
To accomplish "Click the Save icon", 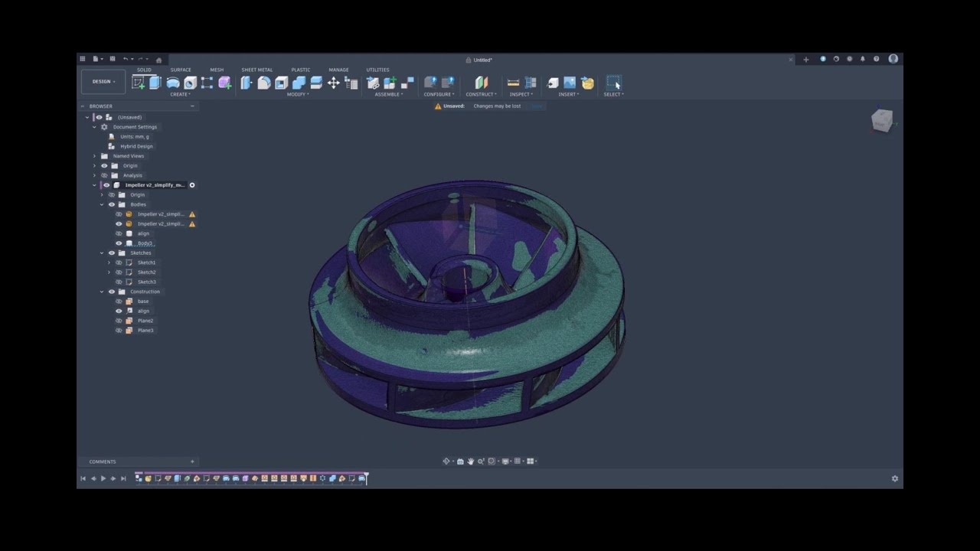I will pyautogui.click(x=112, y=59).
